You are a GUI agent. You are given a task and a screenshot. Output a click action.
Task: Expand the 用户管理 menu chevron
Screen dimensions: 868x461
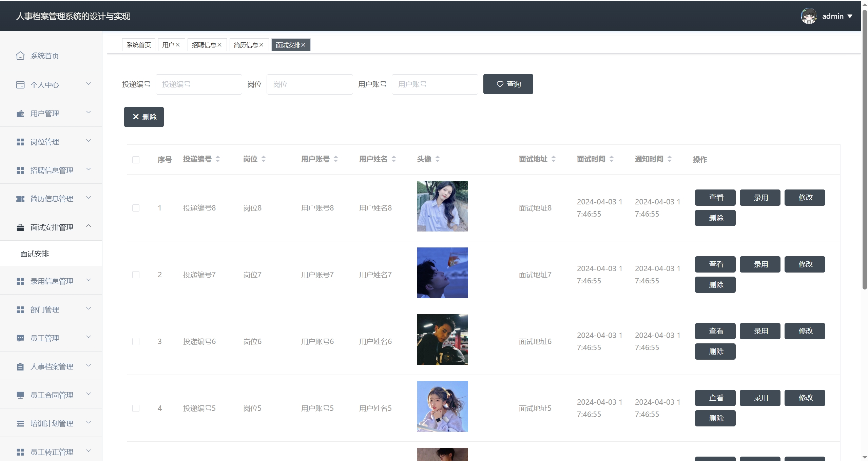pyautogui.click(x=89, y=112)
